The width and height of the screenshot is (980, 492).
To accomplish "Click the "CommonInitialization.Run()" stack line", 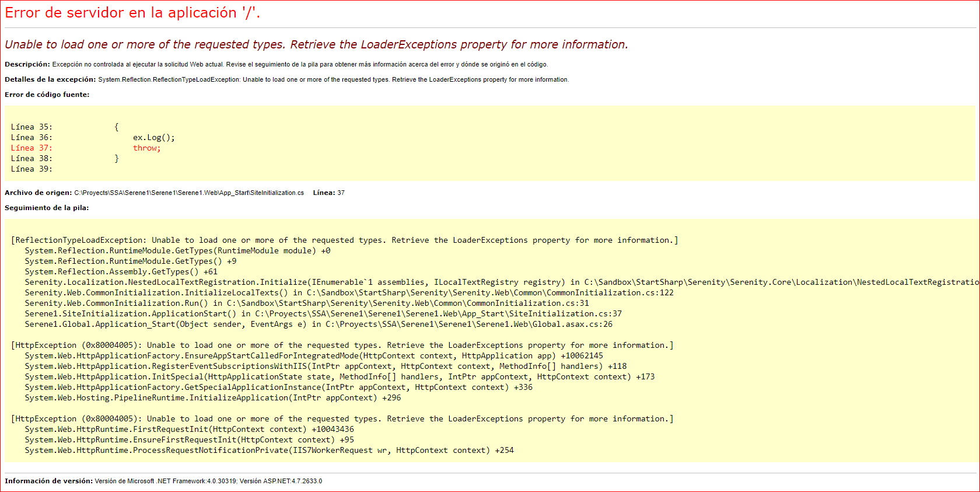I will pyautogui.click(x=307, y=303).
